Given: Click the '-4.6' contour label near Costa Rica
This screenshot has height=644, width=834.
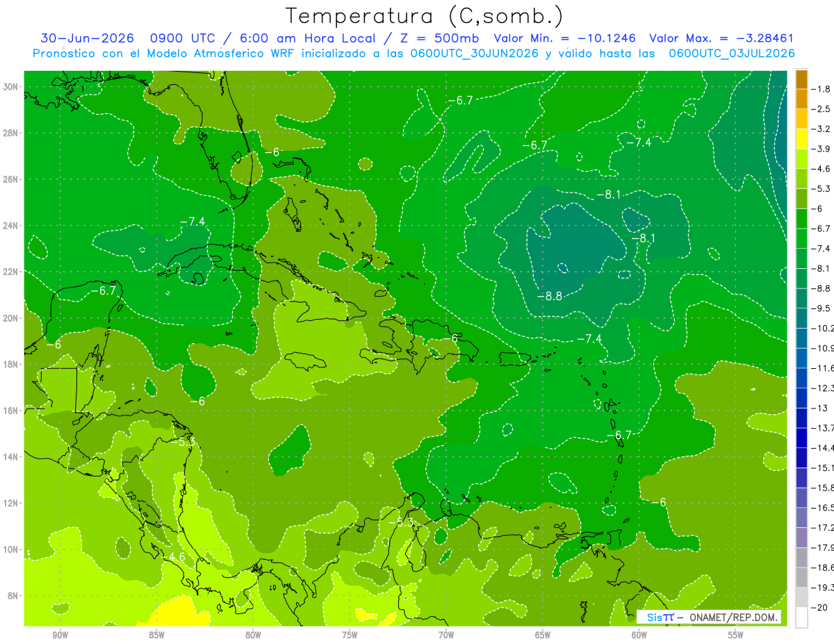Looking at the screenshot, I should [173, 556].
